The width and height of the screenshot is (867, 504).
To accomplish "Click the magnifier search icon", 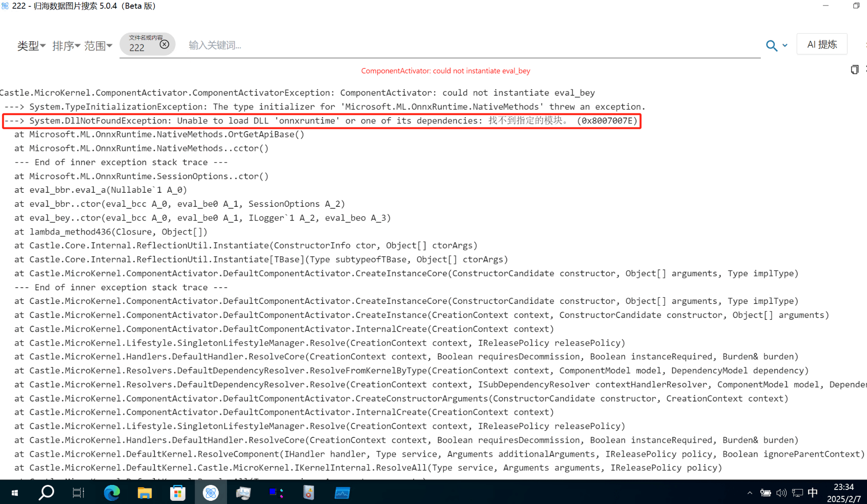I will 771,45.
